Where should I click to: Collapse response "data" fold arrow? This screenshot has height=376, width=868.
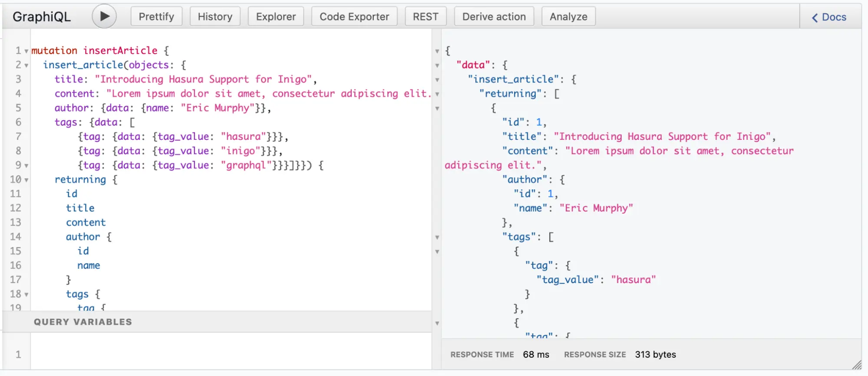pyautogui.click(x=437, y=66)
